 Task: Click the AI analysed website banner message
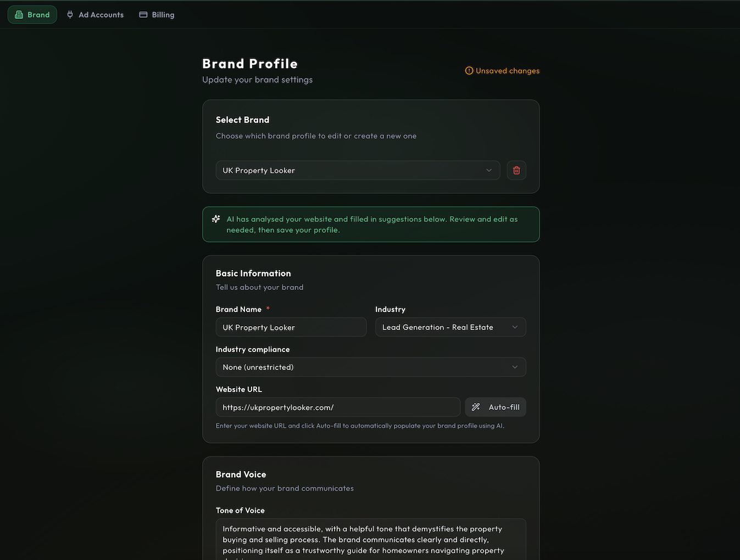click(372, 225)
